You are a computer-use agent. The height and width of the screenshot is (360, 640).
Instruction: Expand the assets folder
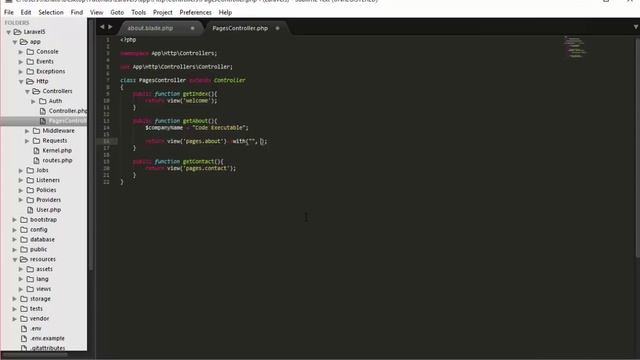pos(21,269)
